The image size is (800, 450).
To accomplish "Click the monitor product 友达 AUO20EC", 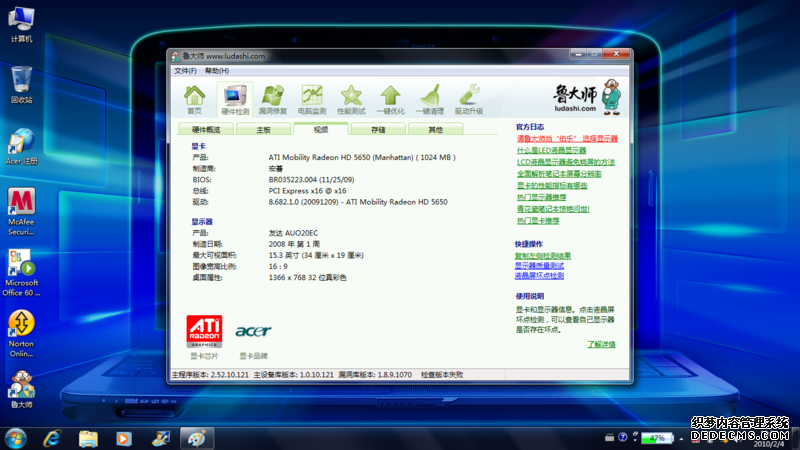I will pyautogui.click(x=293, y=233).
